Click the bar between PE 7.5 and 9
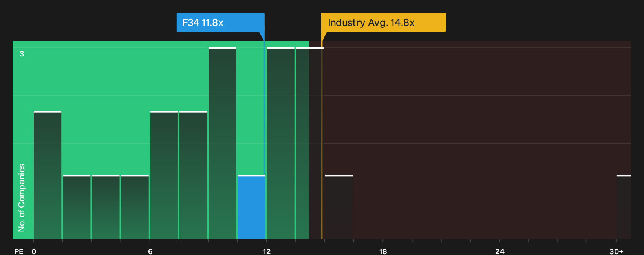 tap(193, 175)
